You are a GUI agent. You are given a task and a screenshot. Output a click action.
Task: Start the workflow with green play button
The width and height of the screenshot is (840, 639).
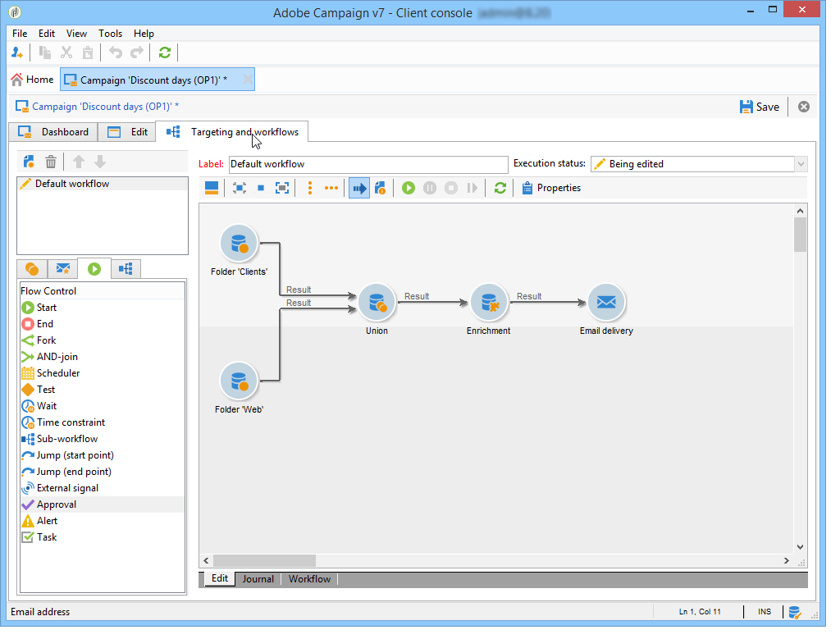409,188
